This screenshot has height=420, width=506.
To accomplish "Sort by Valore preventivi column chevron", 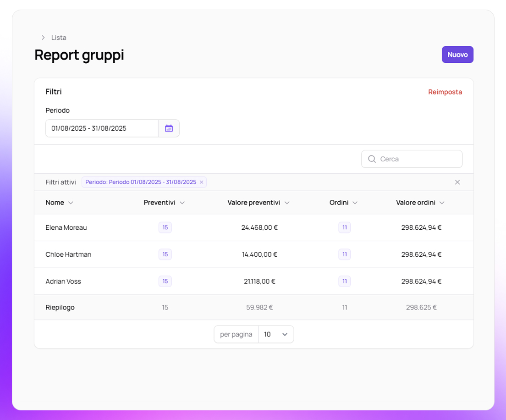I will tap(287, 203).
